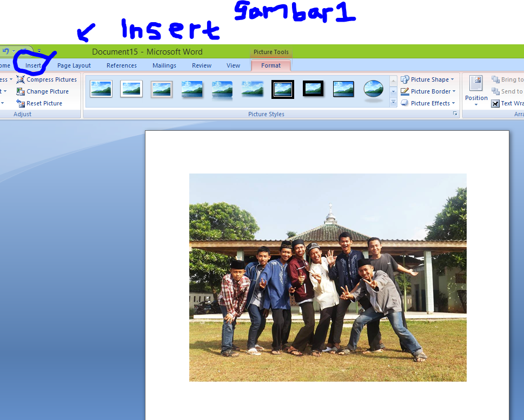
Task: Select the Format tab under Picture Tools
Action: pyautogui.click(x=271, y=65)
